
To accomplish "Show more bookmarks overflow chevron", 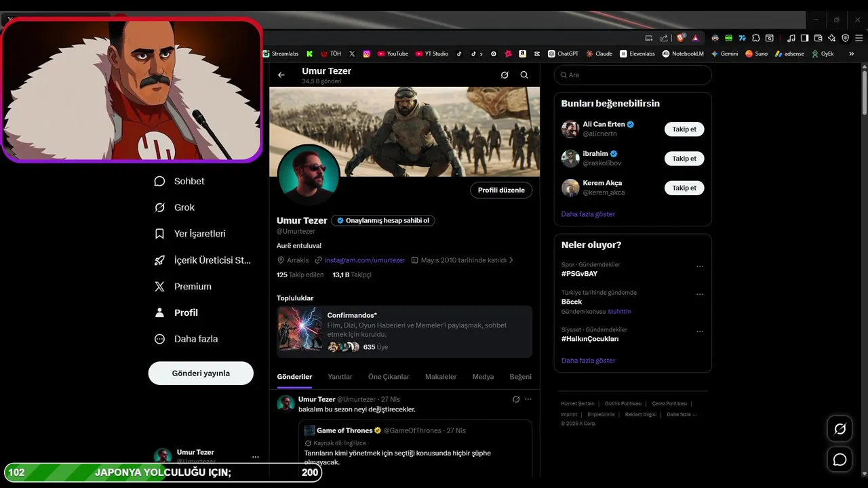I will click(852, 54).
